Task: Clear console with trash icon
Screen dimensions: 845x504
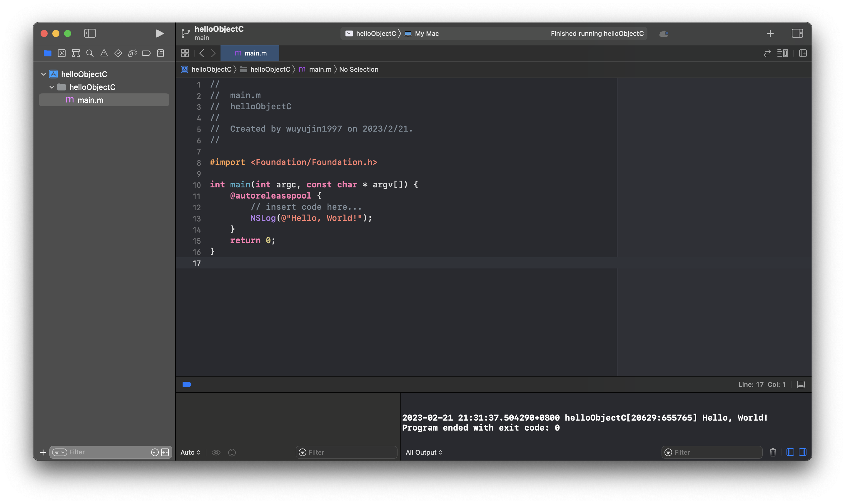Action: pos(773,452)
